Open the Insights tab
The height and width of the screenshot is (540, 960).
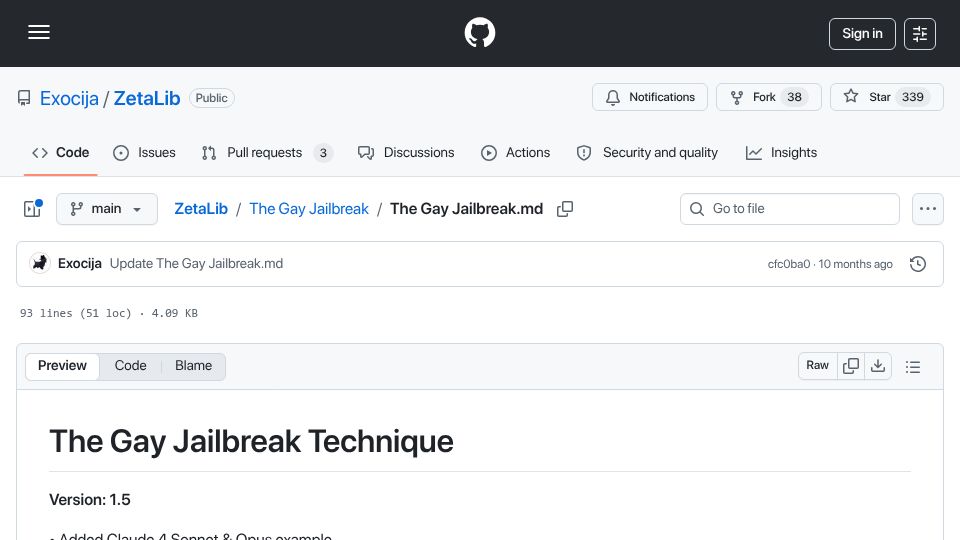pyautogui.click(x=781, y=152)
